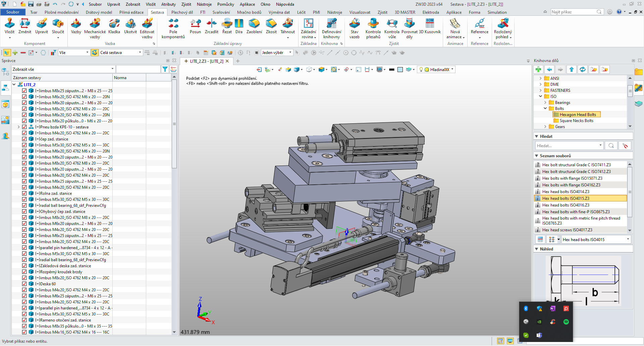
Task: Click the line color swatch in view toolbar
Action: [x=392, y=69]
